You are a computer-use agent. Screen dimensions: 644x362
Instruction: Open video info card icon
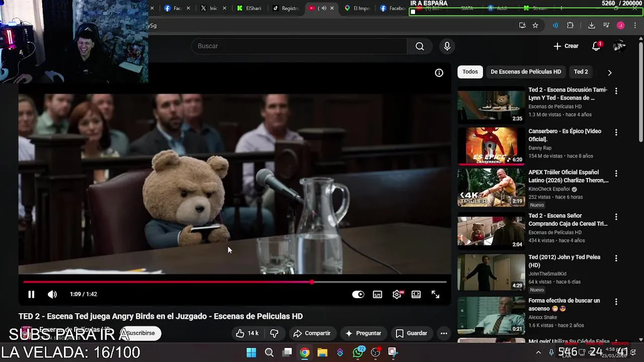(x=439, y=73)
